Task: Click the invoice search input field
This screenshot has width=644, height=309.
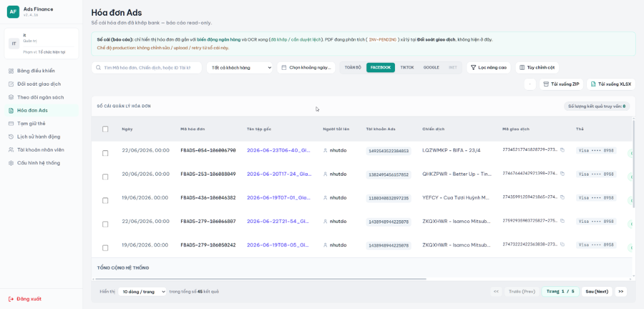Action: click(147, 67)
